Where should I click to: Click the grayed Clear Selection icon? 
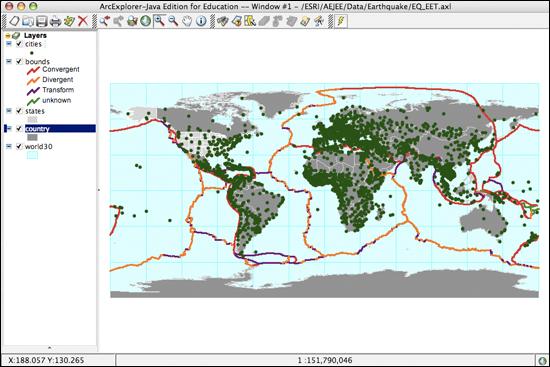tap(291, 21)
